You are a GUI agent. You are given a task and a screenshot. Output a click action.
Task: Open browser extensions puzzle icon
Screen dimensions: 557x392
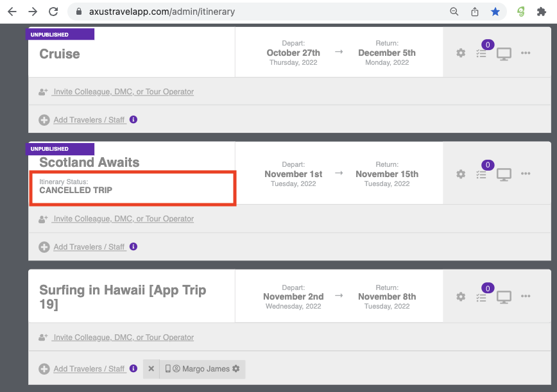(541, 12)
